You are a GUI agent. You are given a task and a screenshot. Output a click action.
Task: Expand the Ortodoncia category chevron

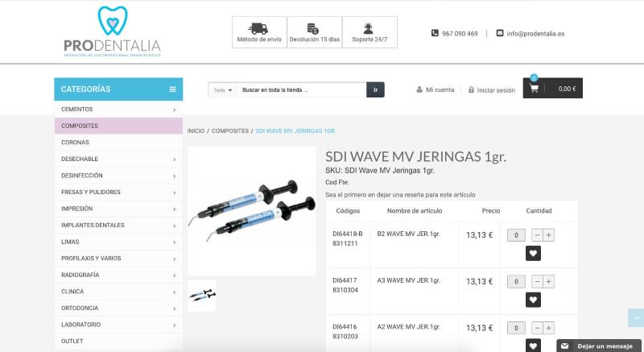click(x=175, y=309)
